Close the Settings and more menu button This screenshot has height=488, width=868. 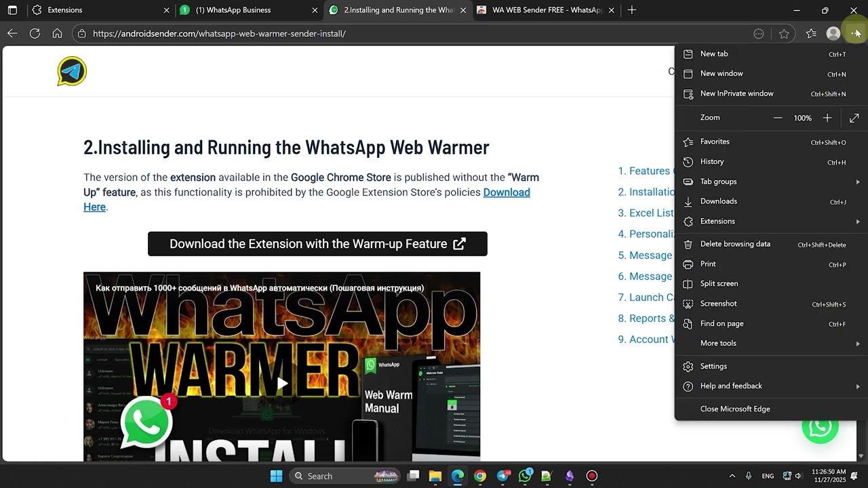coord(856,33)
